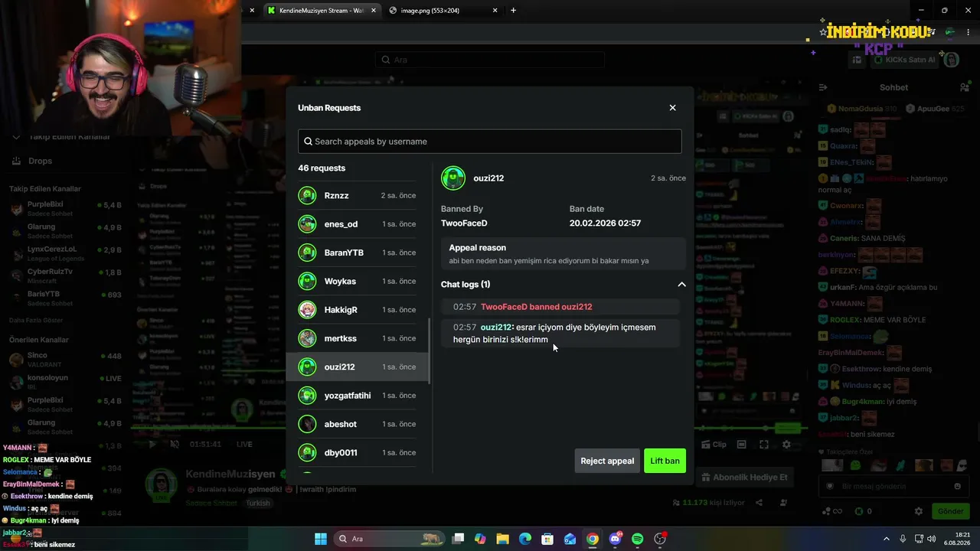Image resolution: width=980 pixels, height=551 pixels.
Task: Open Discord from the taskbar
Action: 616,539
